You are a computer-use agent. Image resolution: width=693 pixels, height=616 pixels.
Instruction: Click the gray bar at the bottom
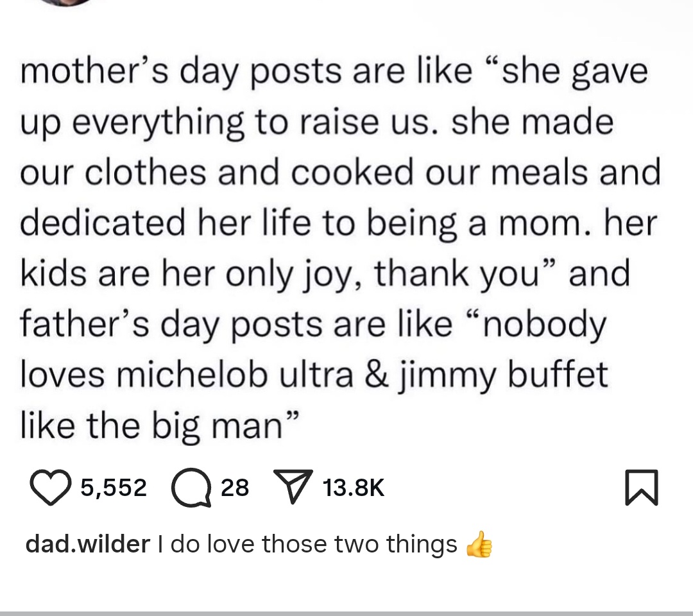point(346,613)
